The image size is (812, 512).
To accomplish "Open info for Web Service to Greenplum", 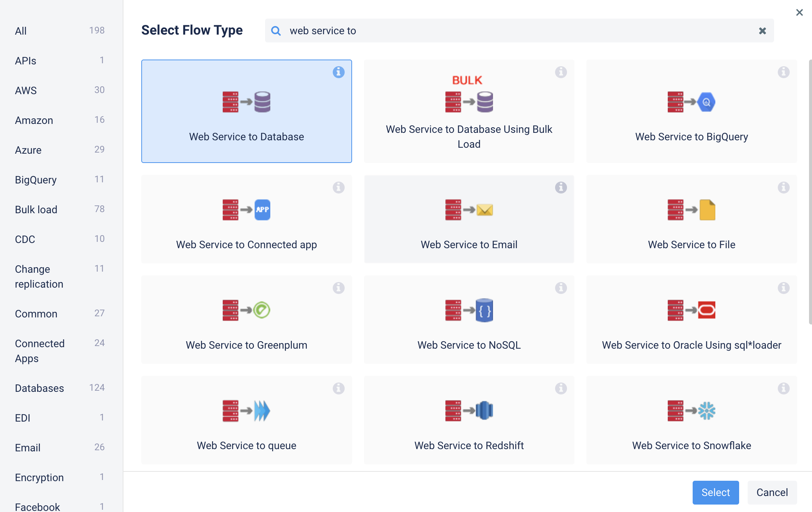I will tap(338, 288).
